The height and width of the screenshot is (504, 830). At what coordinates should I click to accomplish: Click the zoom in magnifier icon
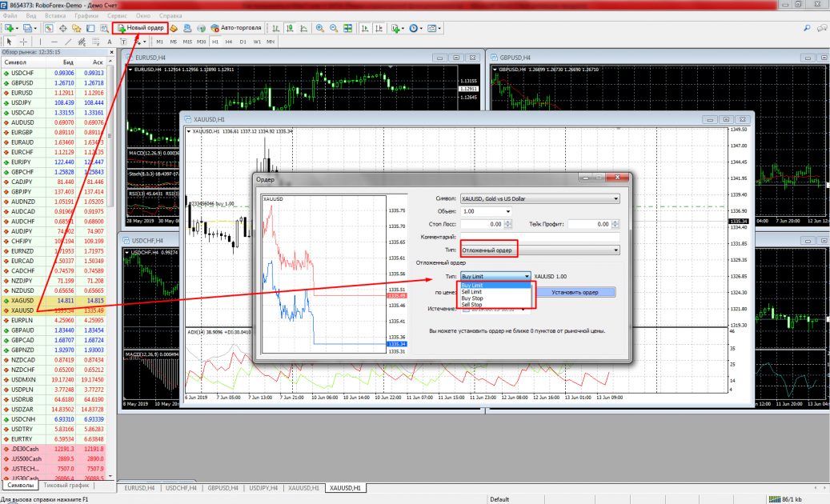pyautogui.click(x=319, y=28)
